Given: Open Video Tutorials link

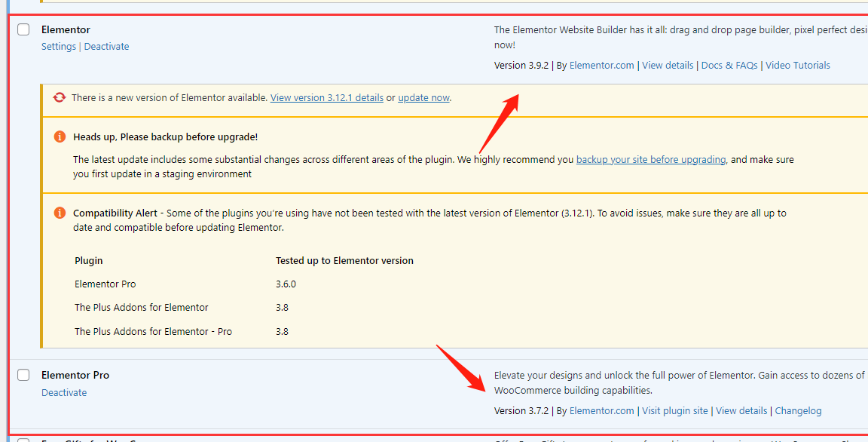Looking at the screenshot, I should 798,66.
